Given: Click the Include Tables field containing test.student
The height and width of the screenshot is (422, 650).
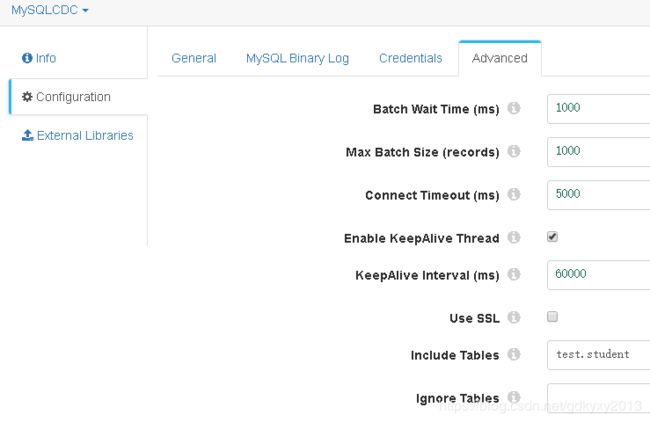Looking at the screenshot, I should point(599,355).
